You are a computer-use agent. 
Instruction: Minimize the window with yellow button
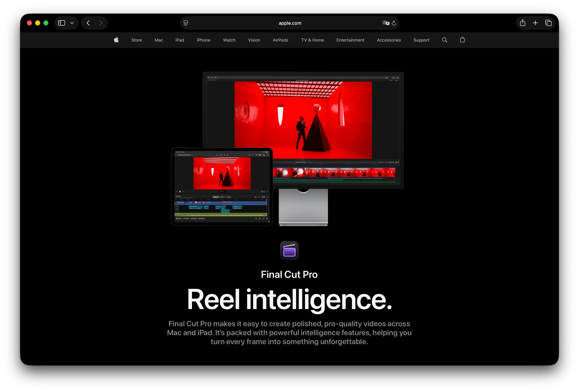point(38,23)
